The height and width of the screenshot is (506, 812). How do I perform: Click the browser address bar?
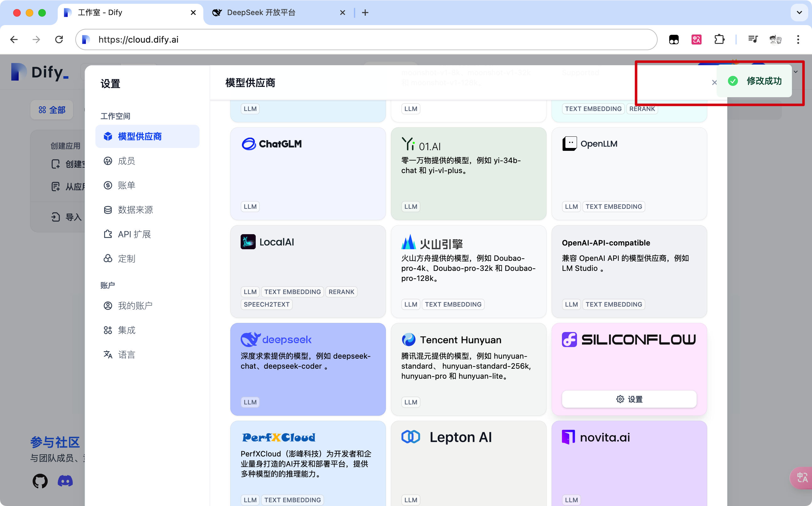[366, 40]
